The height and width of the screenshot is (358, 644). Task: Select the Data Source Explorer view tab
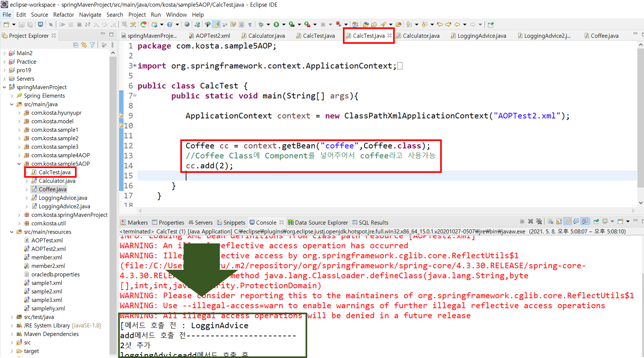[321, 222]
